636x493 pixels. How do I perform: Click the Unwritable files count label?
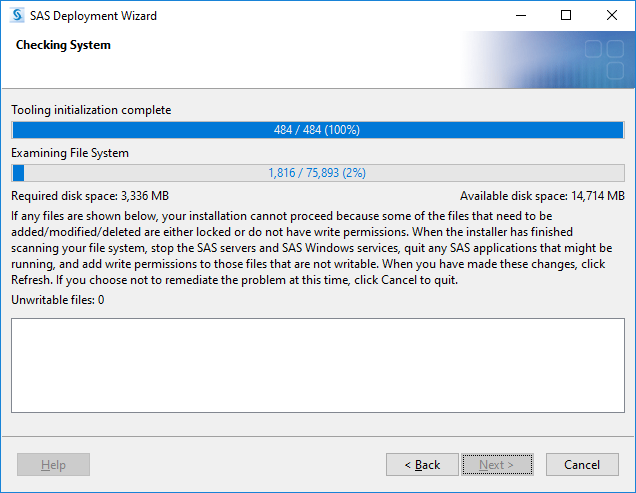(x=58, y=300)
